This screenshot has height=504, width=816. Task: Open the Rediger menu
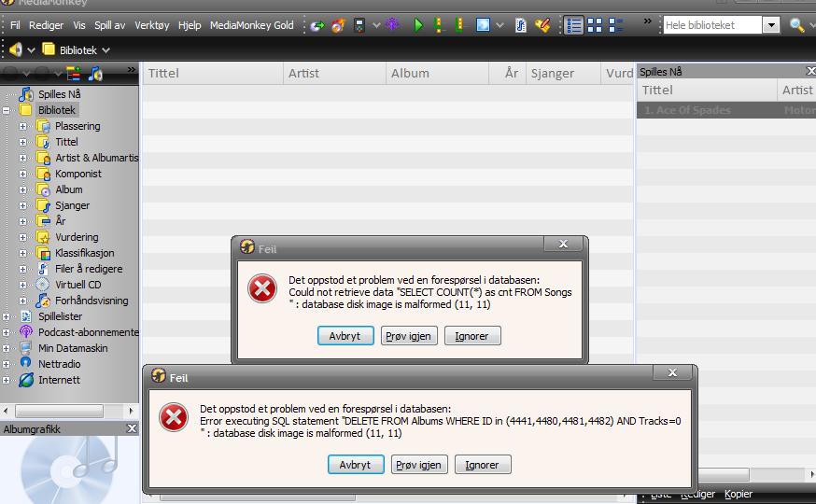tap(46, 25)
